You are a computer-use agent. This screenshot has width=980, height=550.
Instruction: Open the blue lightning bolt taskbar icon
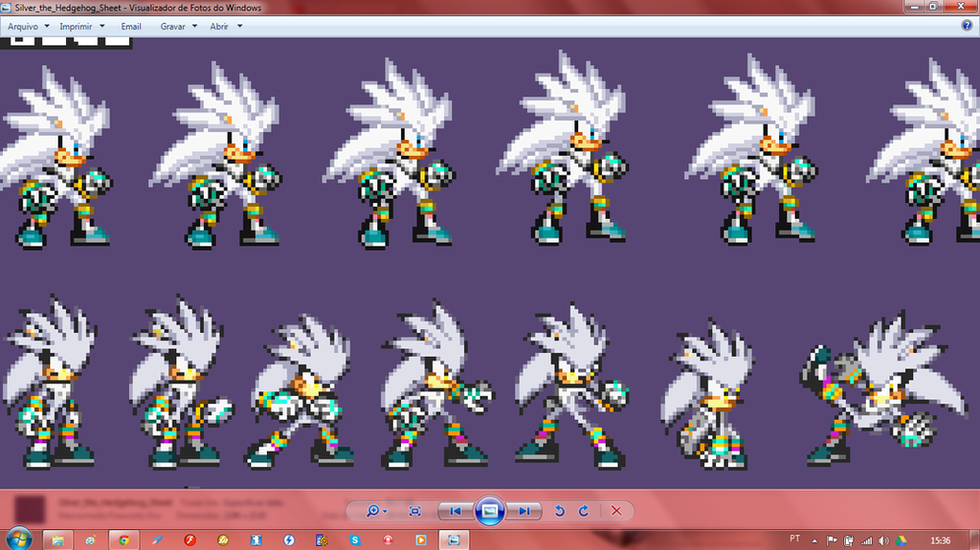289,540
